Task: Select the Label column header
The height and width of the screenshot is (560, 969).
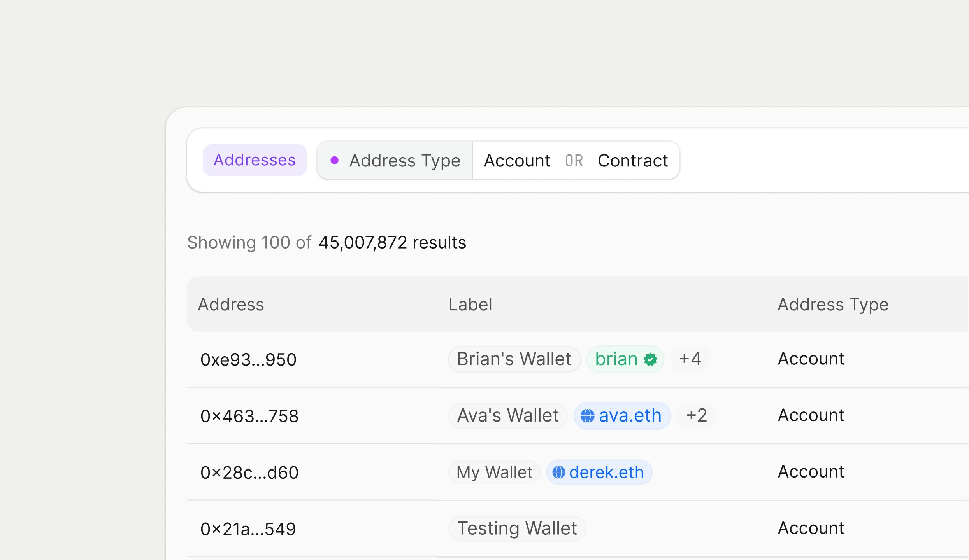Action: point(470,304)
